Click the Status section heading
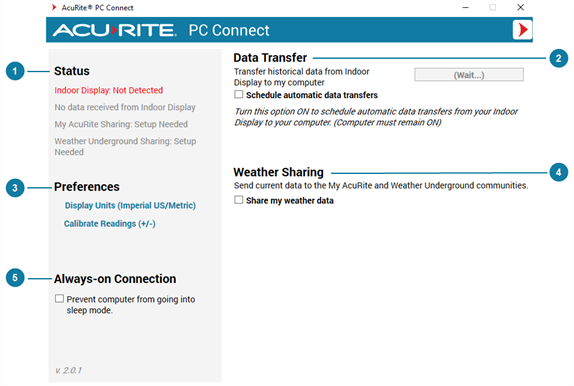This screenshot has width=574, height=386. (72, 71)
